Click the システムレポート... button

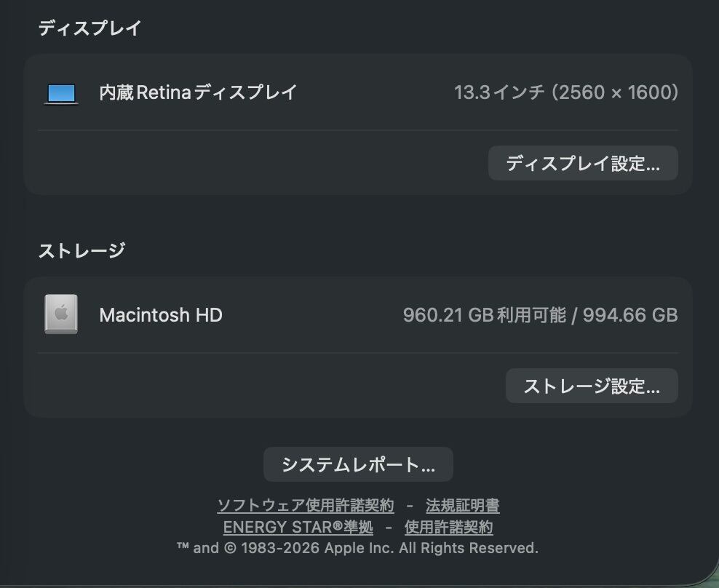[x=358, y=464]
